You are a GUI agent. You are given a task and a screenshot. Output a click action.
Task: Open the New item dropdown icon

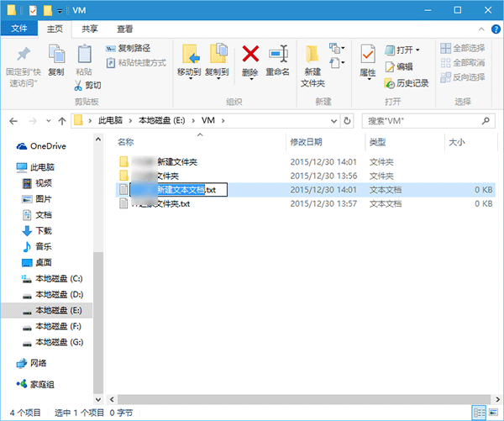[x=337, y=49]
